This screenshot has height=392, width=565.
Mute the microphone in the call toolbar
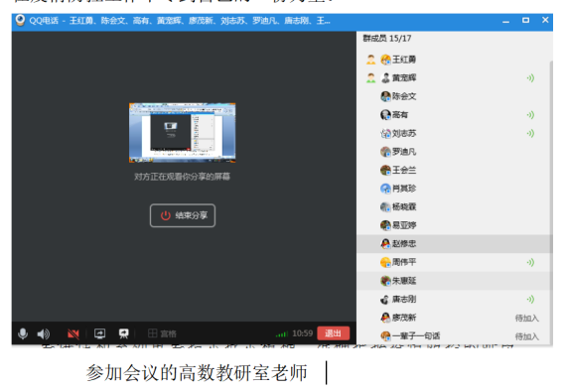tap(23, 333)
